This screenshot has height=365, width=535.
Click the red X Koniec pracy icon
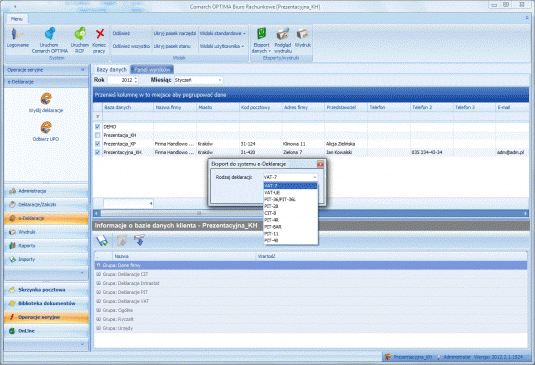pos(100,34)
